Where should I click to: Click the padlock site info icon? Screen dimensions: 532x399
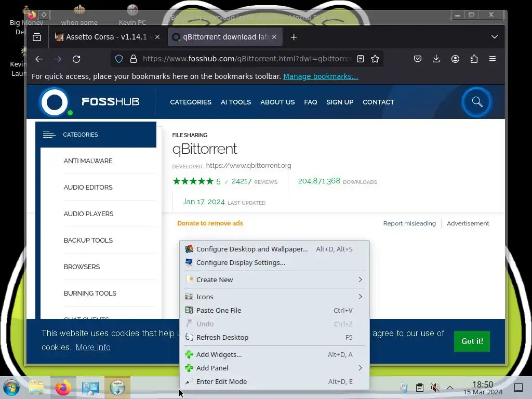point(134,59)
